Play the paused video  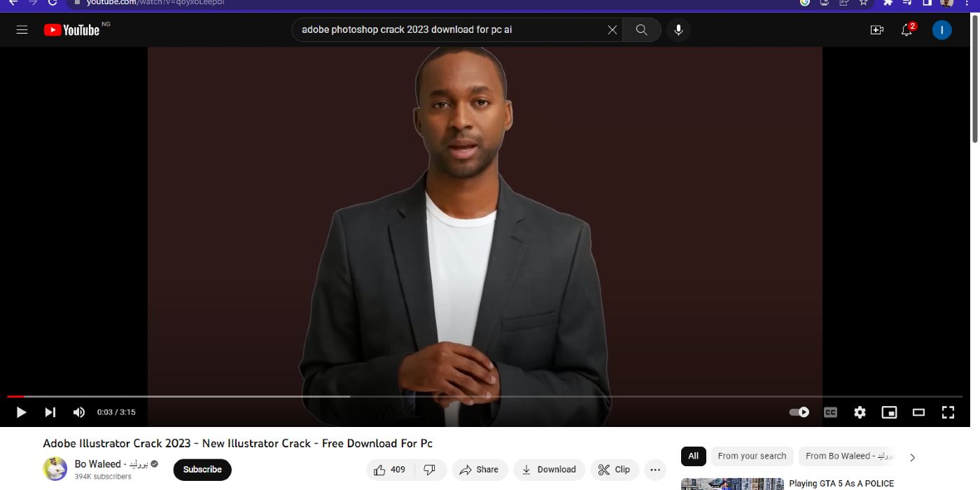[x=21, y=412]
